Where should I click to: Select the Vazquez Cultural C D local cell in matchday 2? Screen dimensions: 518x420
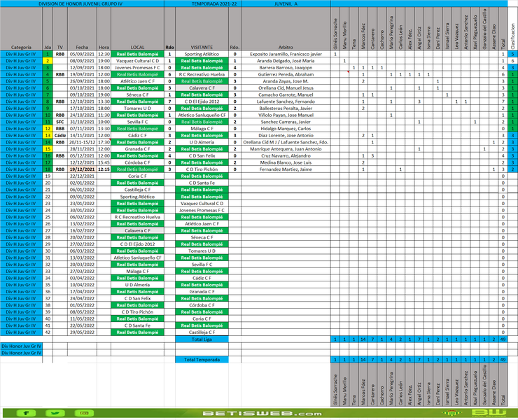tap(137, 61)
